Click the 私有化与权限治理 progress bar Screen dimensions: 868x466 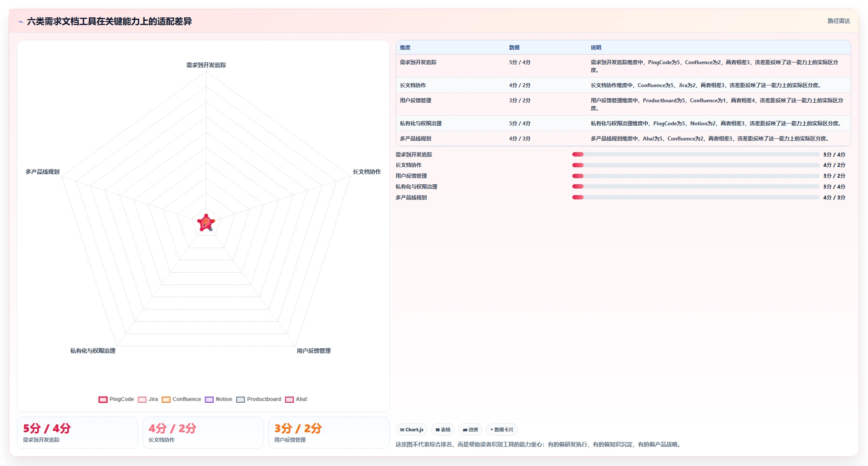click(695, 186)
